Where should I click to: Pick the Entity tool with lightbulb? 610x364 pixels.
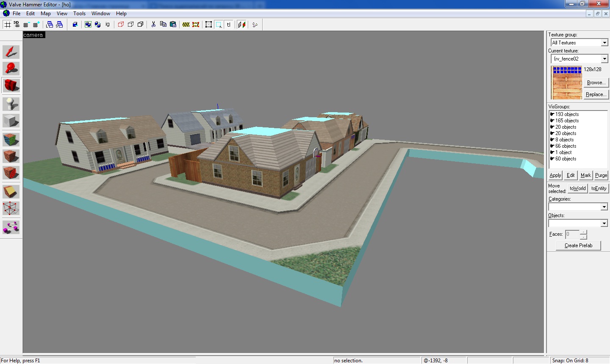[11, 104]
